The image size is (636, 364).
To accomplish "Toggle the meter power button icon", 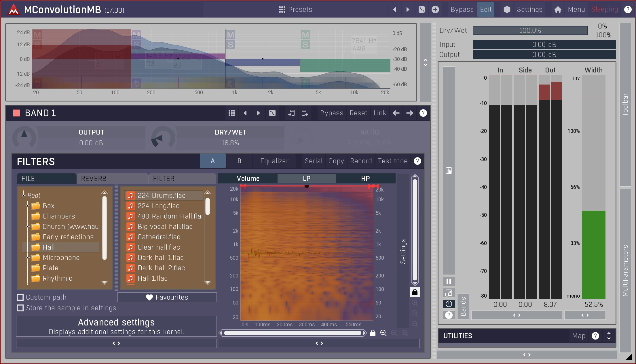I will click(449, 304).
